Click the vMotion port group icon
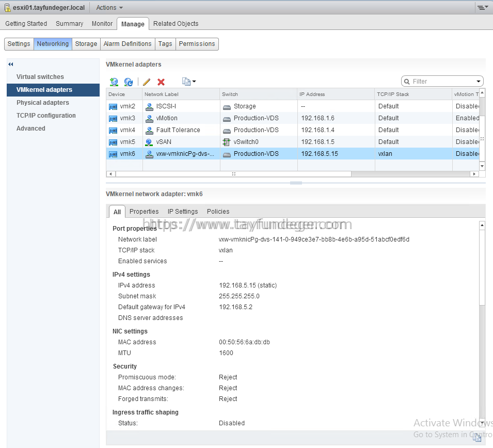 (x=149, y=119)
